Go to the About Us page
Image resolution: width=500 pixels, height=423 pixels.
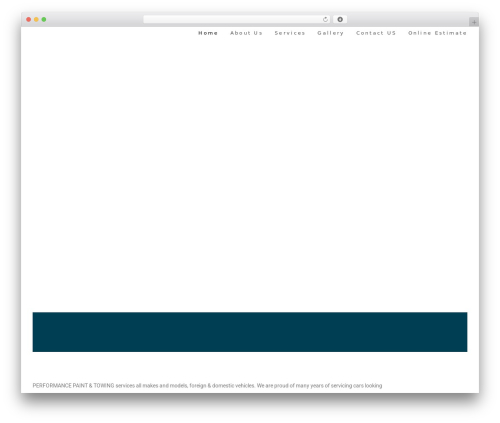pos(246,33)
